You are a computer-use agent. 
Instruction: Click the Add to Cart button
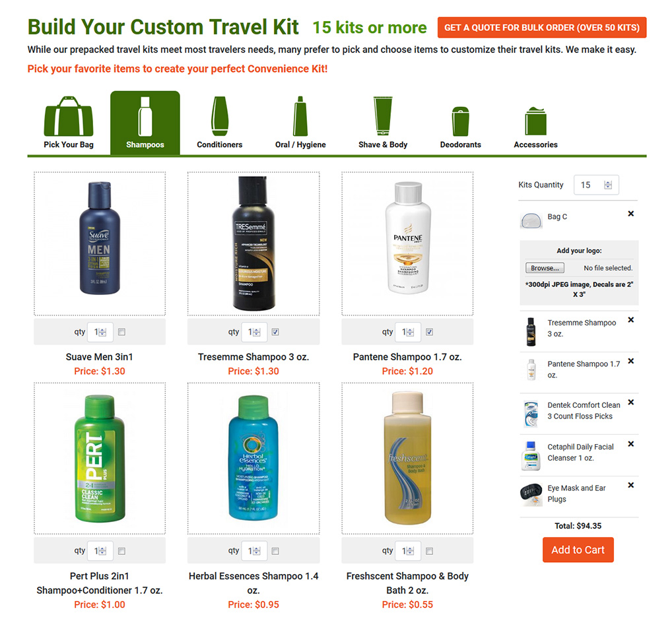578,550
